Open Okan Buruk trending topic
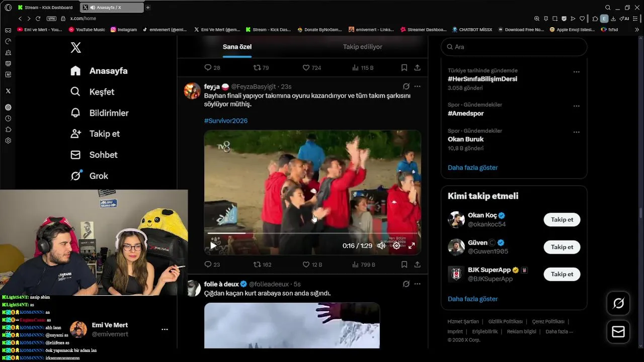 [466, 139]
